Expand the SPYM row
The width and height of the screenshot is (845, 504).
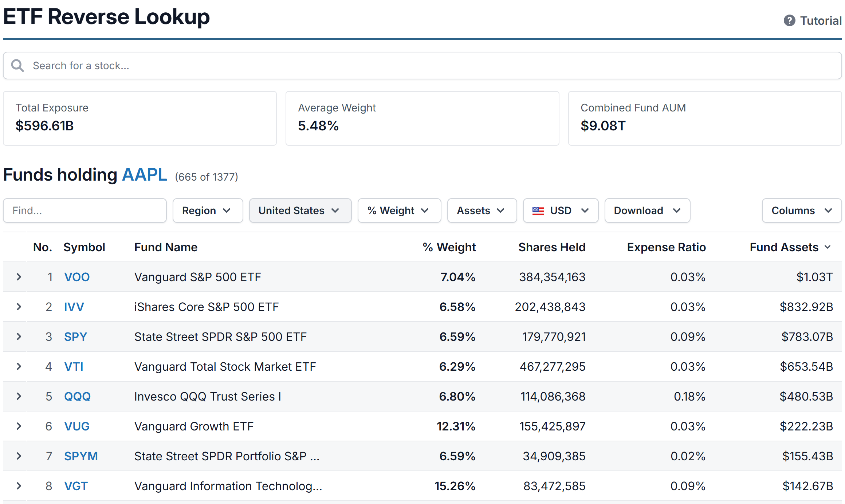(x=19, y=456)
